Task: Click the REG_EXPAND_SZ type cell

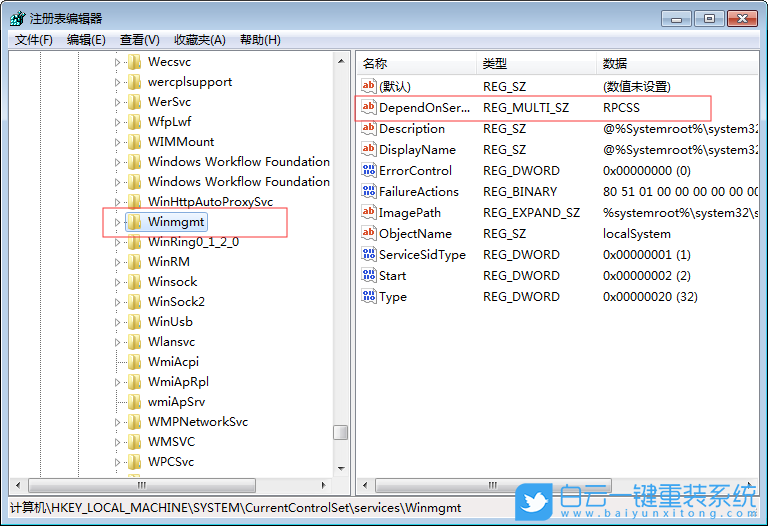Action: tap(531, 213)
